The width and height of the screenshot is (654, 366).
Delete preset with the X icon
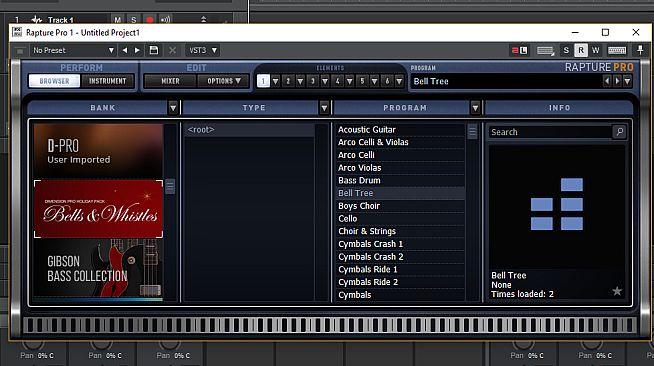pos(172,50)
